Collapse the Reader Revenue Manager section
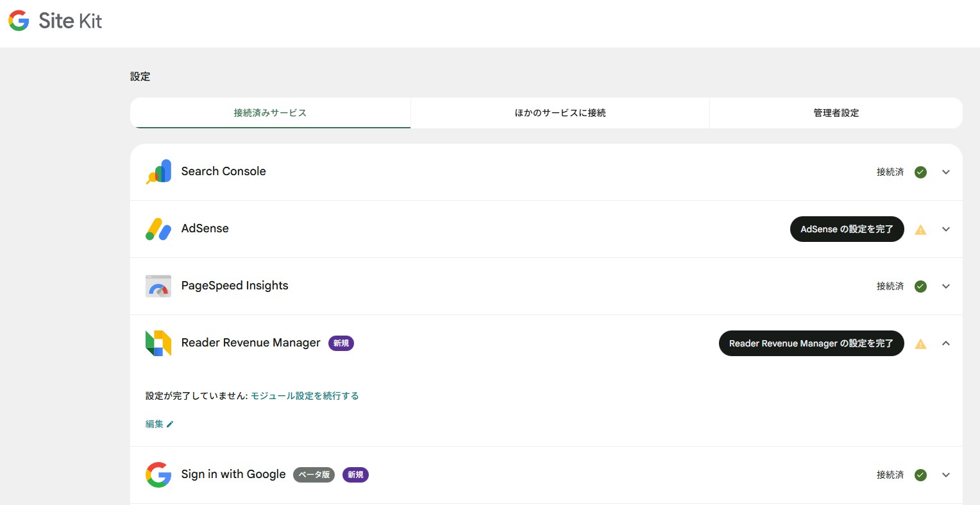 pos(946,343)
